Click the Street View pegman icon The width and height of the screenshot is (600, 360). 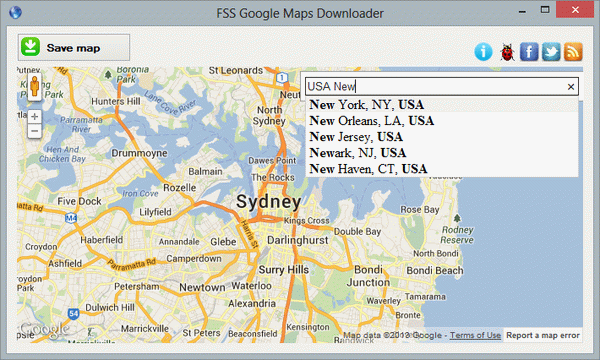click(x=34, y=87)
